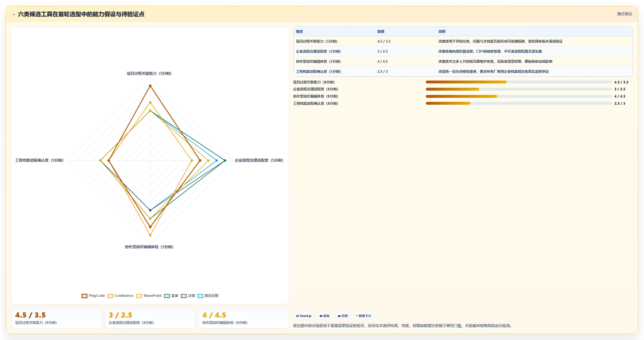644x340 pixels.
Task: Click the 说明 table column header
Action: click(442, 32)
